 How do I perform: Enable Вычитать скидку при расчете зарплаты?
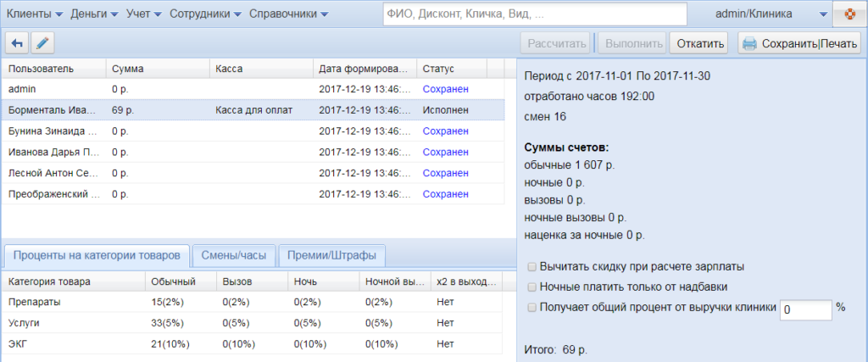[531, 266]
